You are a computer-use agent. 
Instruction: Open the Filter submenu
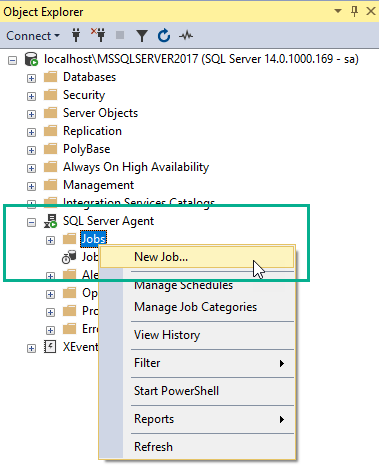[x=197, y=363]
